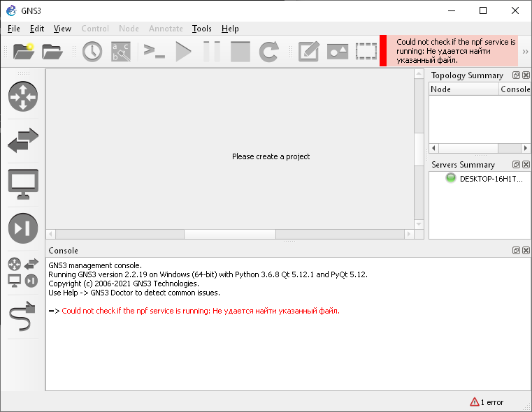
Task: Click Topology Summary left scroll arrow
Action: point(433,148)
